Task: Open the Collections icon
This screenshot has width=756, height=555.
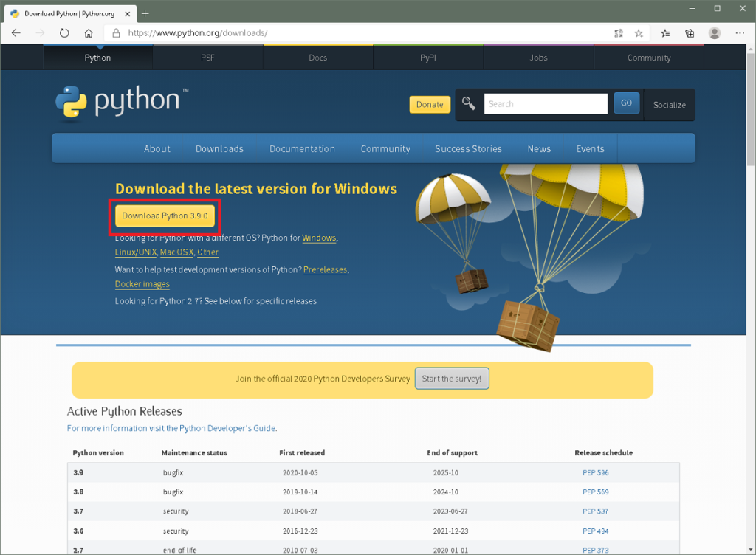Action: tap(690, 33)
